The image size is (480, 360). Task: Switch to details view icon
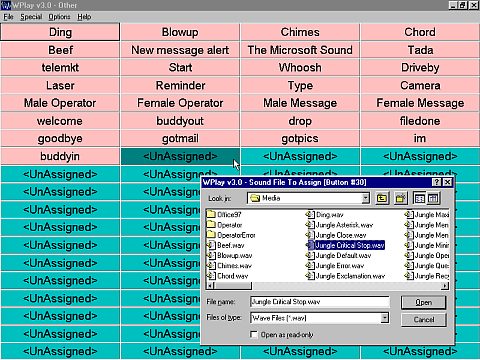tap(433, 198)
